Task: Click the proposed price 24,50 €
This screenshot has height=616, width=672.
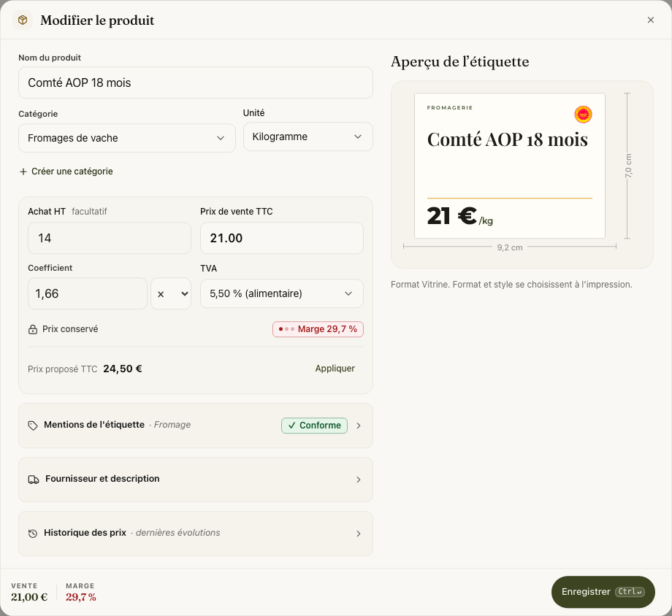Action: pos(123,369)
